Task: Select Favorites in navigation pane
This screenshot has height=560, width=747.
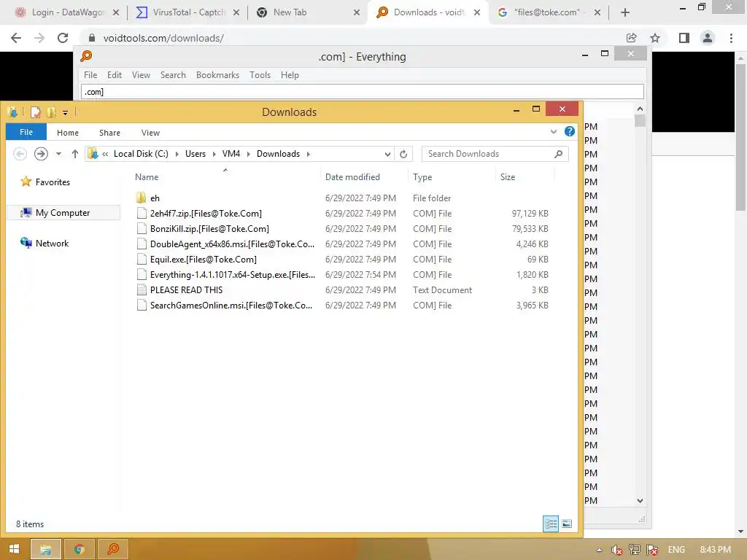Action: 53,182
